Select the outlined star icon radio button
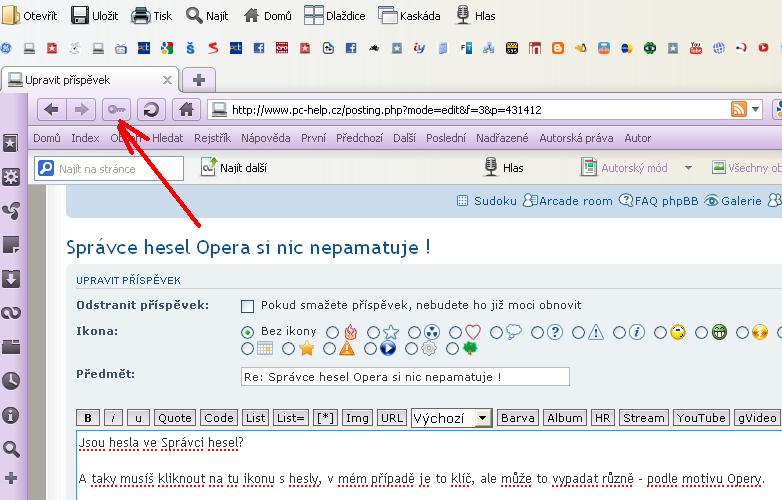Screen dimensions: 782x500 point(373,332)
